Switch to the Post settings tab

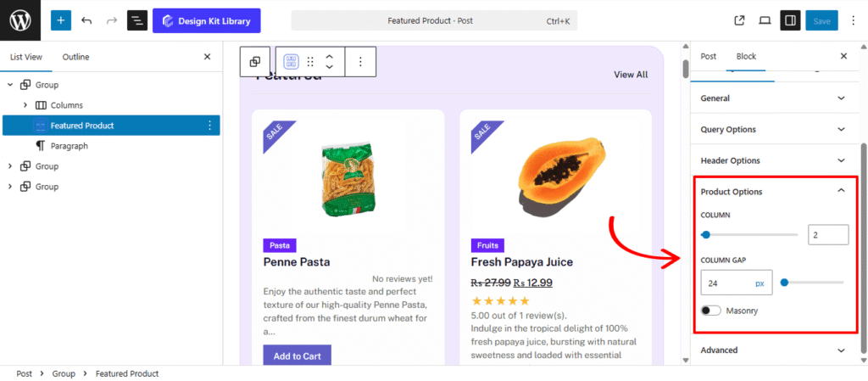pyautogui.click(x=708, y=57)
